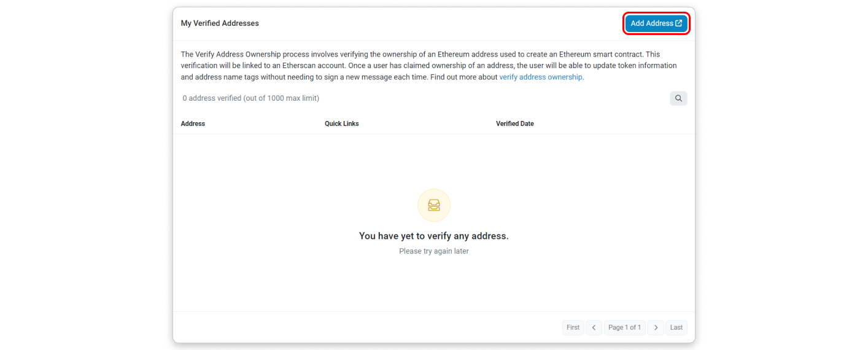Click the 0 address verified count text
Screen dimensions: 868x350
pos(212,98)
